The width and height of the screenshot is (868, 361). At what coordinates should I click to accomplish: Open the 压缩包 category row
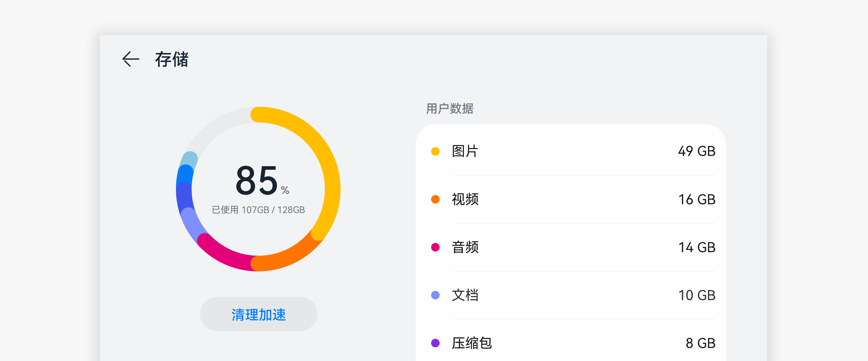click(472, 343)
